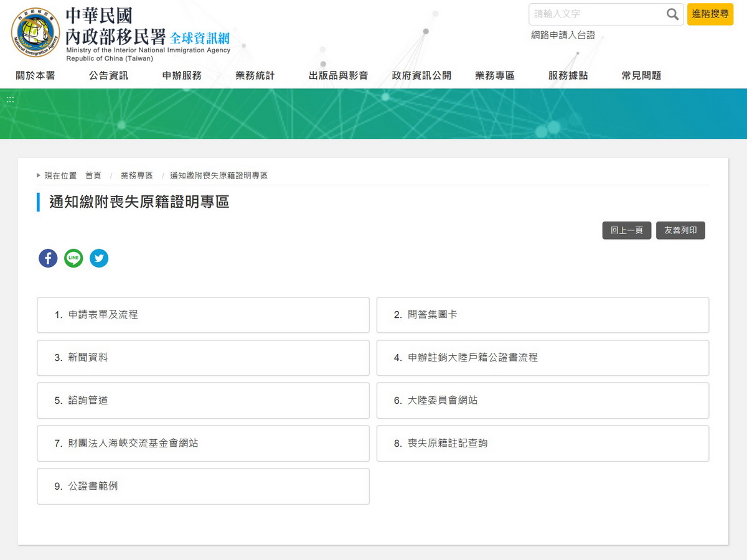This screenshot has width=747, height=560.
Task: Click the search magnifier icon
Action: (x=672, y=14)
